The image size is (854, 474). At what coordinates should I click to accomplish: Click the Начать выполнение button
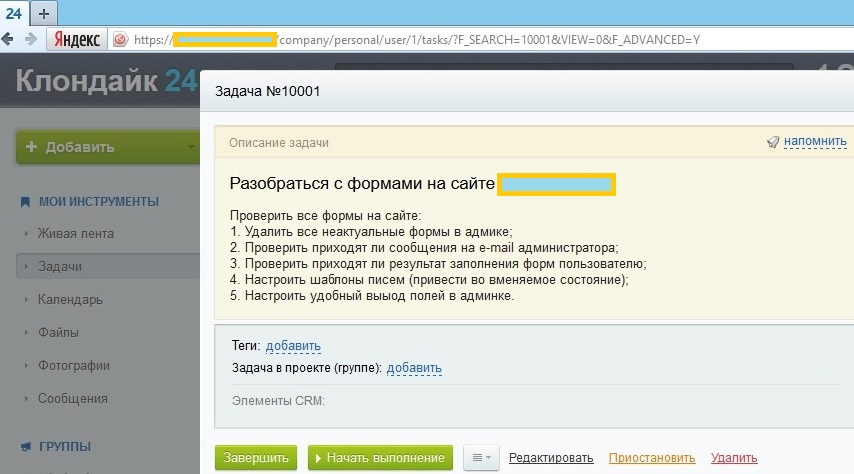point(380,458)
